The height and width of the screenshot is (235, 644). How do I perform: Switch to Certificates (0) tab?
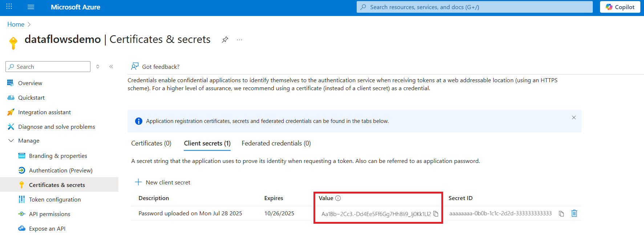(151, 143)
